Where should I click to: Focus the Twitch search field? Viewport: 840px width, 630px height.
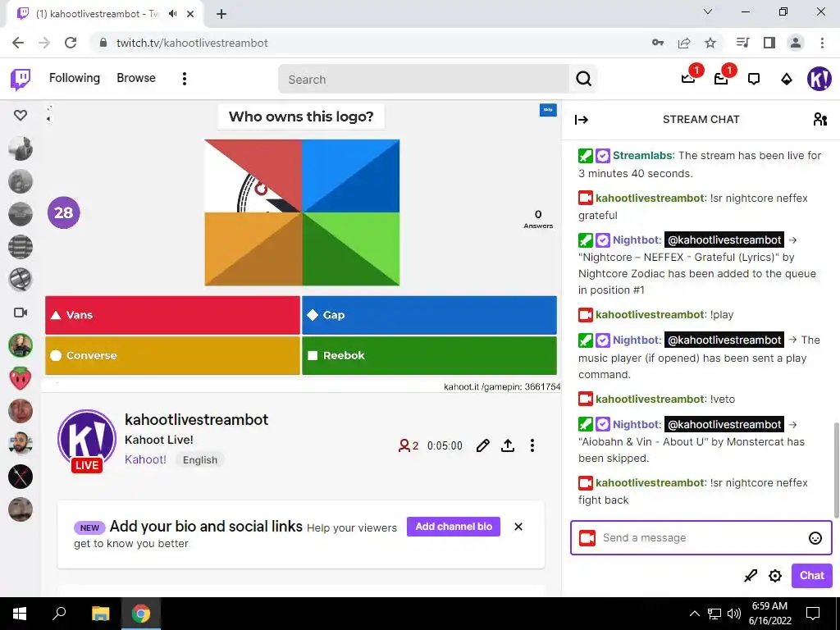[x=423, y=80]
